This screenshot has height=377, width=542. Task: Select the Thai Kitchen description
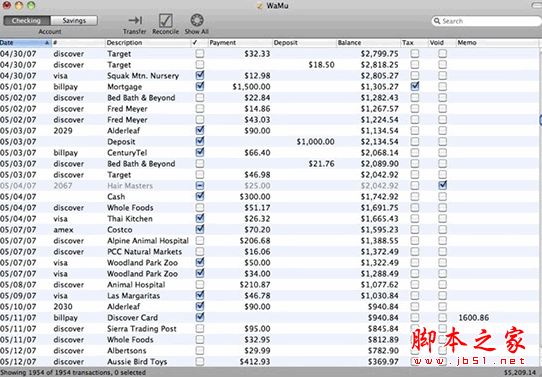[x=130, y=219]
